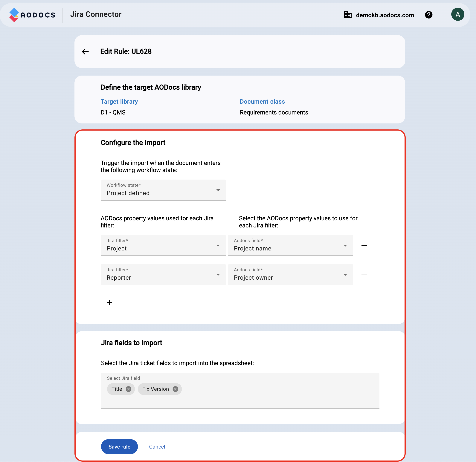Click the Save rule button
This screenshot has width=476, height=462.
coord(119,446)
